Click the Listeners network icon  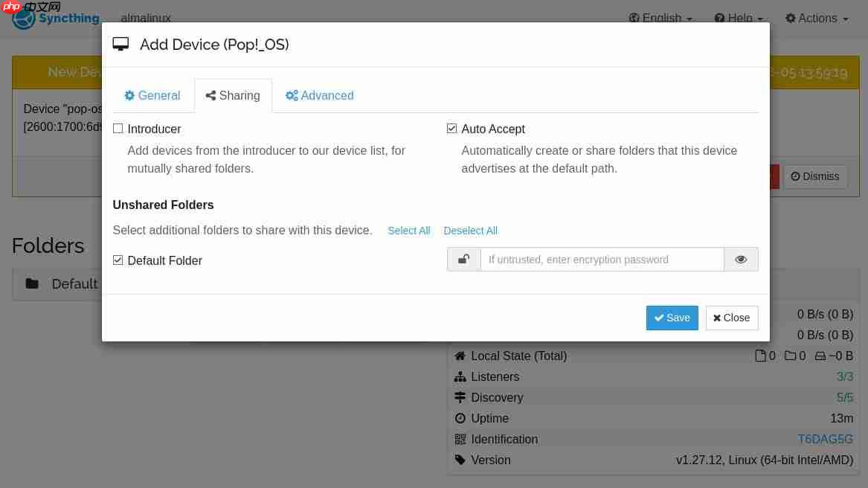(460, 376)
